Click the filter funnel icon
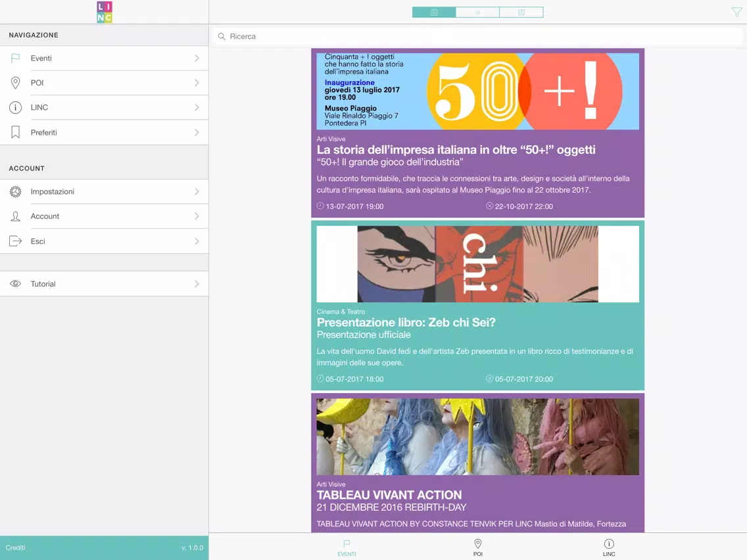Image resolution: width=747 pixels, height=560 pixels. (736, 12)
